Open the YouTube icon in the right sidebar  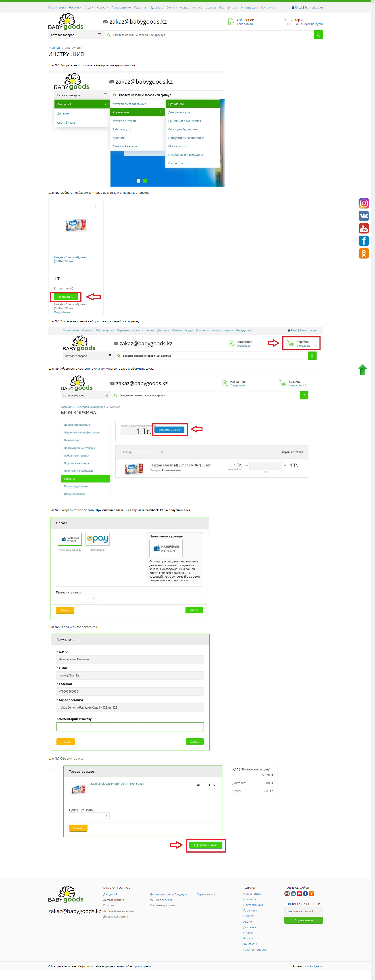[364, 228]
